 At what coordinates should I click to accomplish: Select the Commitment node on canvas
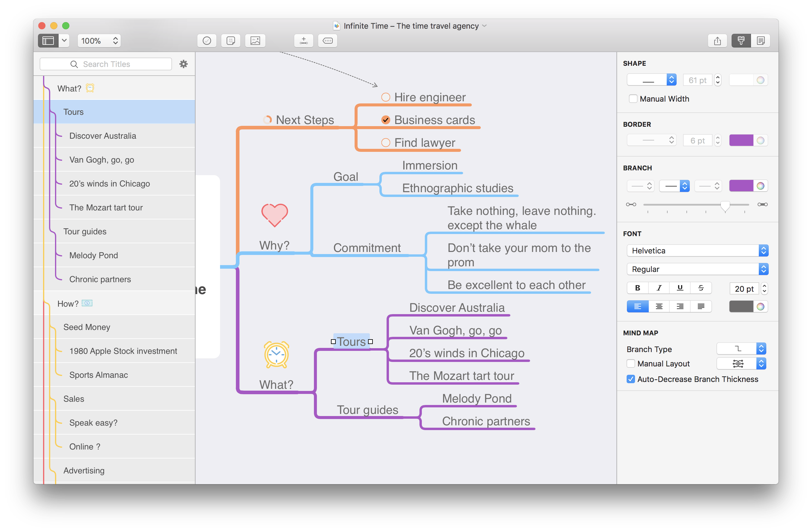pyautogui.click(x=367, y=248)
